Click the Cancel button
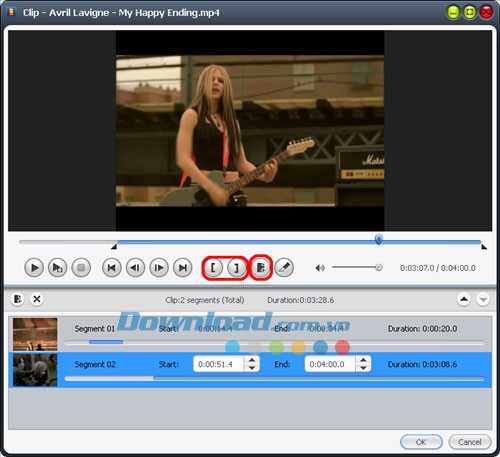This screenshot has height=457, width=500. tap(470, 442)
